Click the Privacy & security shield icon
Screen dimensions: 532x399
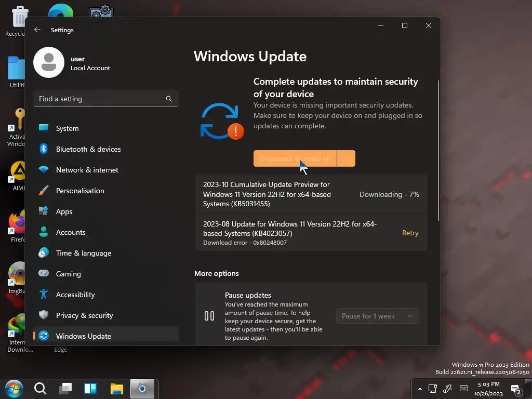(x=44, y=315)
